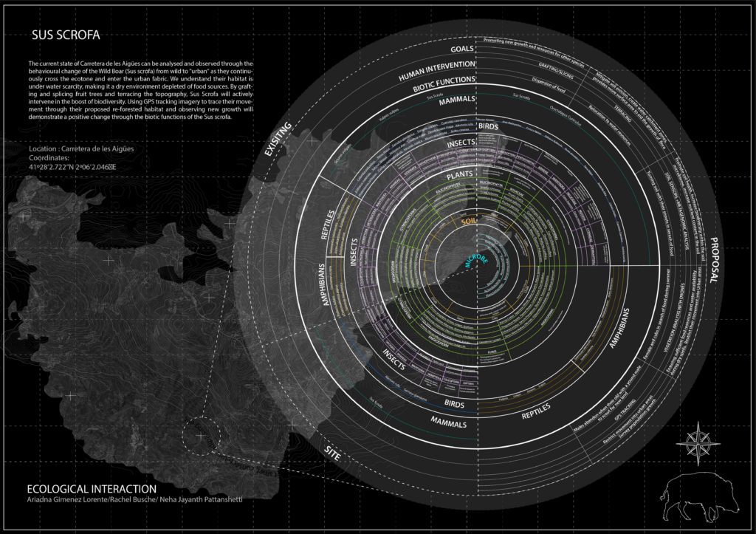Select the ECOLOGICAL INTERACTION heading

[91, 489]
